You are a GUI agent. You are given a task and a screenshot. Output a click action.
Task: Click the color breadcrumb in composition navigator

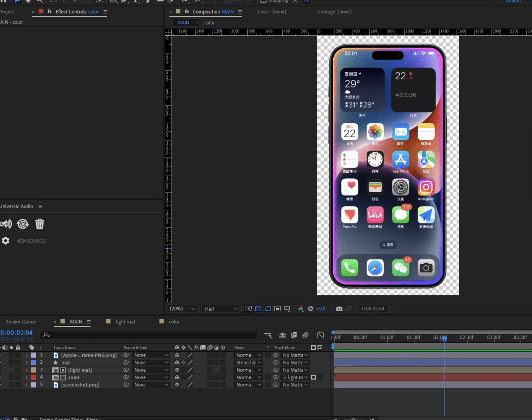coord(209,23)
